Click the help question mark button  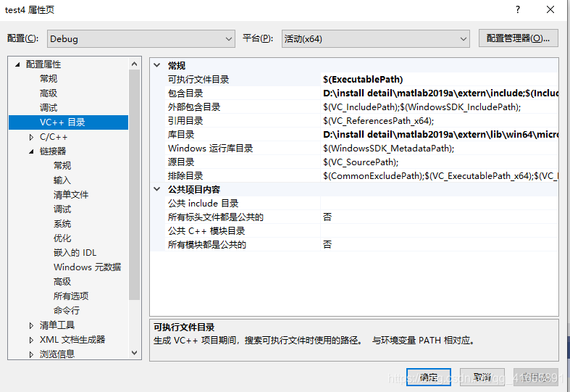tap(518, 9)
